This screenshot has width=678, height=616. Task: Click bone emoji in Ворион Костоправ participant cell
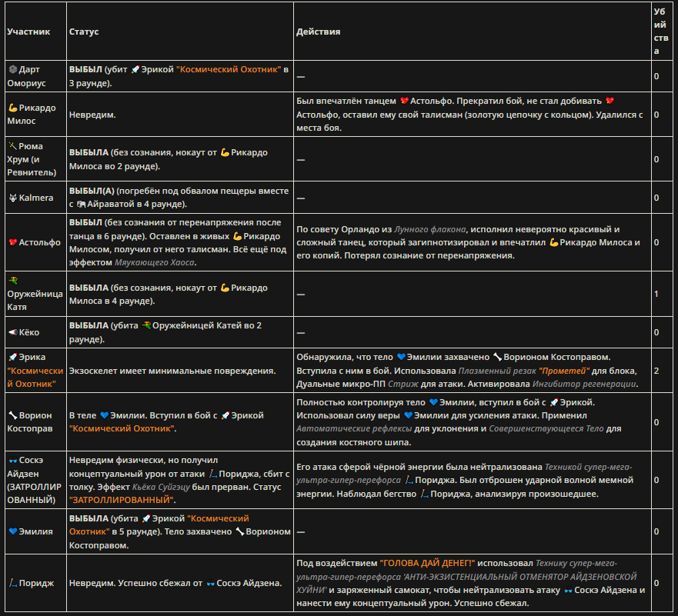tap(12, 415)
